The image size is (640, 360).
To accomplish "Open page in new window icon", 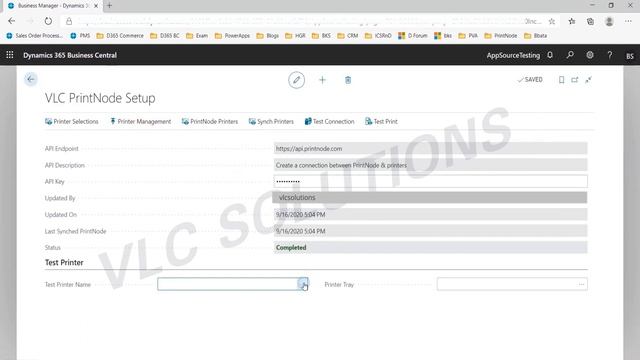I will coord(575,80).
